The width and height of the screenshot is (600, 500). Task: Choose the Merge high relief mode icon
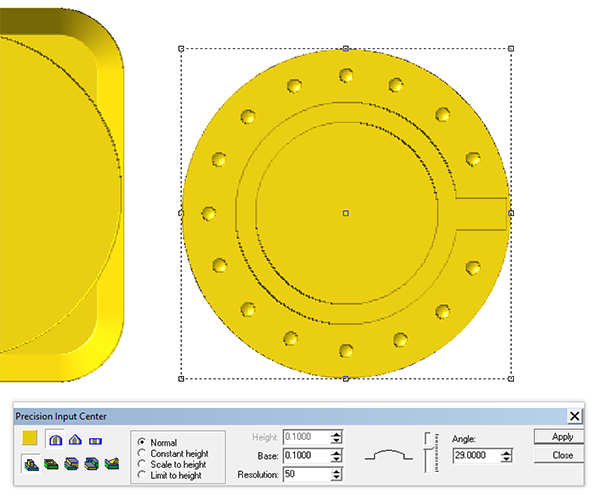coord(72,464)
